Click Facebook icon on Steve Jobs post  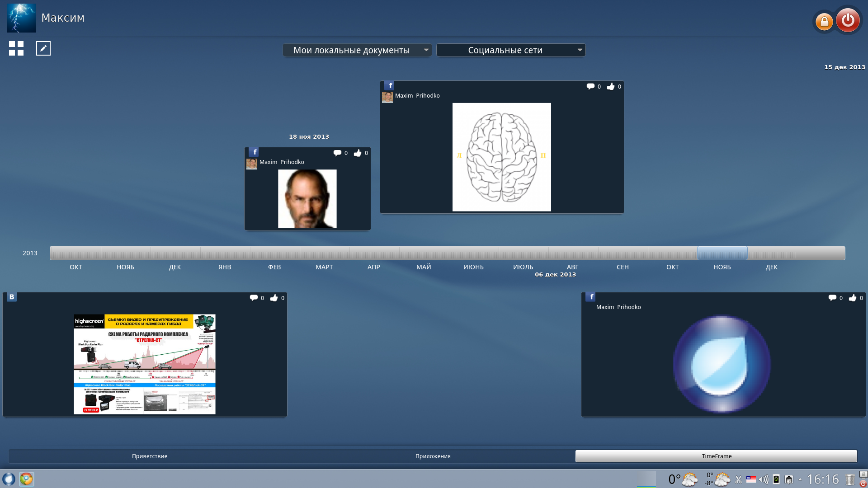coord(254,152)
